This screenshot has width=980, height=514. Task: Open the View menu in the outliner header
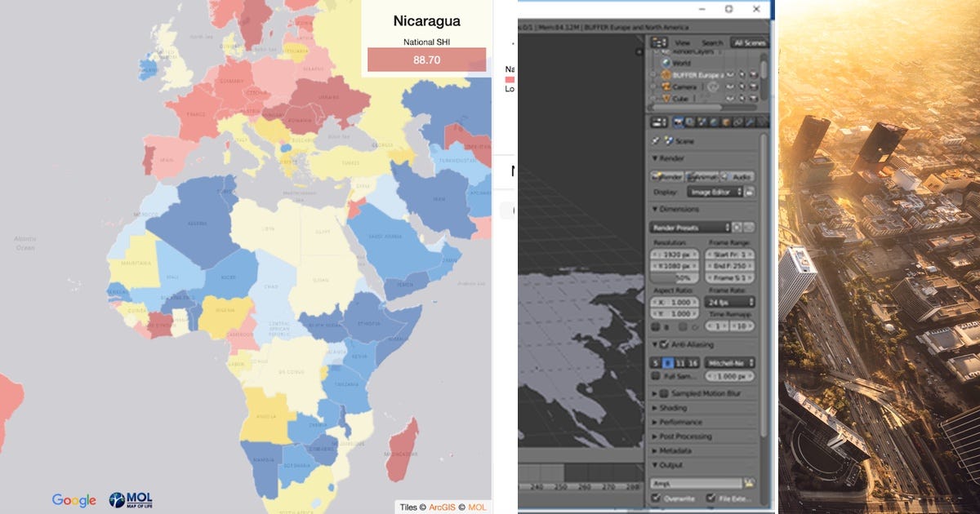[682, 42]
